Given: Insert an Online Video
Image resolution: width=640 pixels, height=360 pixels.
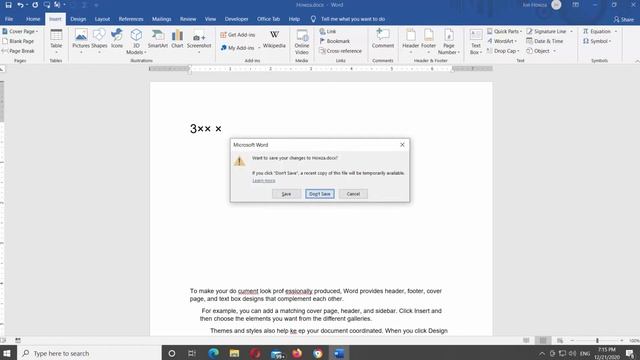Looking at the screenshot, I should tap(302, 41).
